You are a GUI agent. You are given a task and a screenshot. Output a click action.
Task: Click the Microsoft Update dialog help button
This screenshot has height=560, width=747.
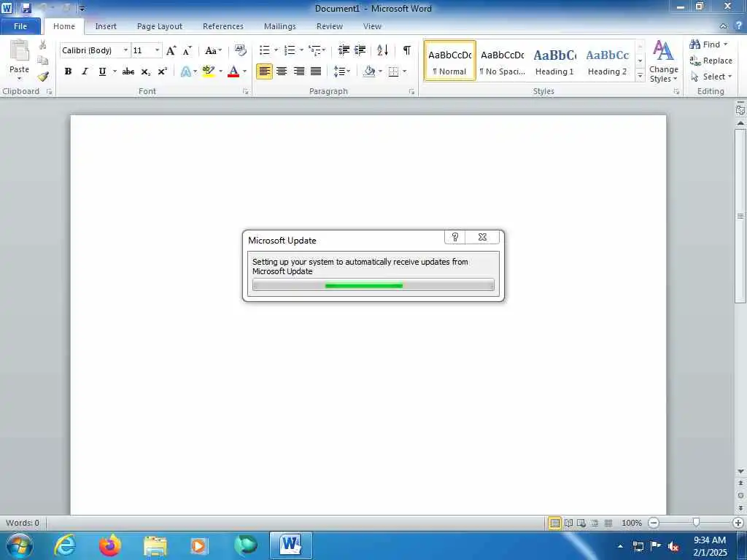[x=455, y=237]
